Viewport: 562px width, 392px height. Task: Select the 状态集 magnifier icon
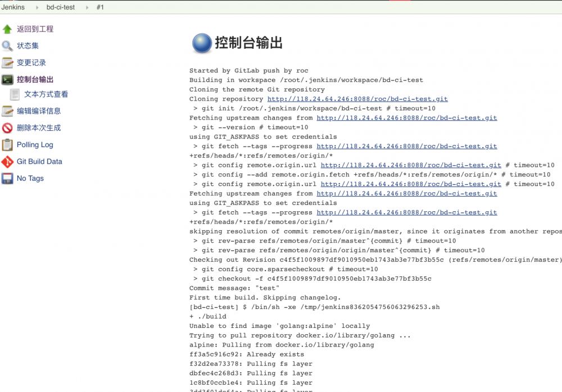coord(7,45)
